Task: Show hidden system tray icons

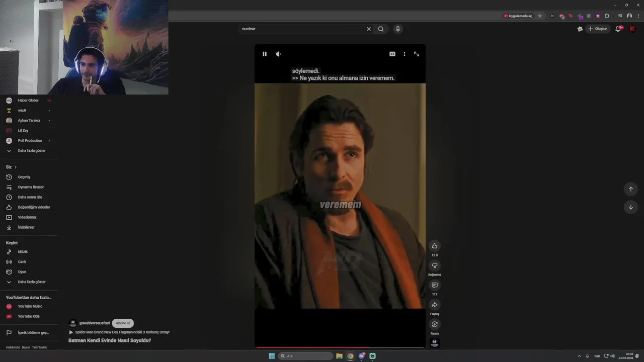Action: coord(579,356)
